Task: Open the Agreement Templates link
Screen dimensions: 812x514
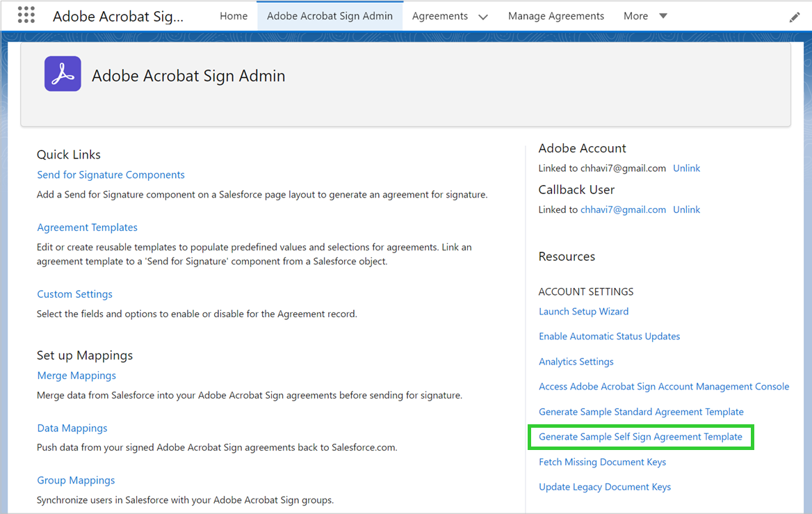Action: coord(87,227)
